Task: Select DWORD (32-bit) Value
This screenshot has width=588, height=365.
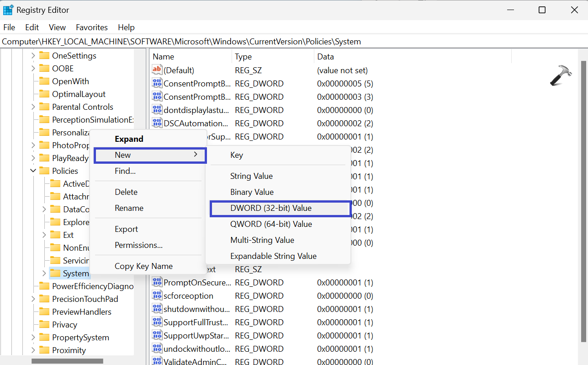Action: point(280,208)
